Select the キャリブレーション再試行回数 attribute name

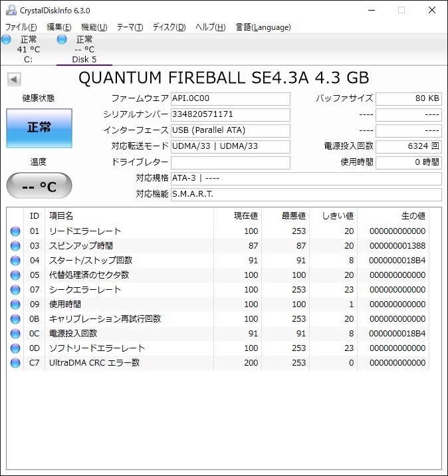coord(105,318)
